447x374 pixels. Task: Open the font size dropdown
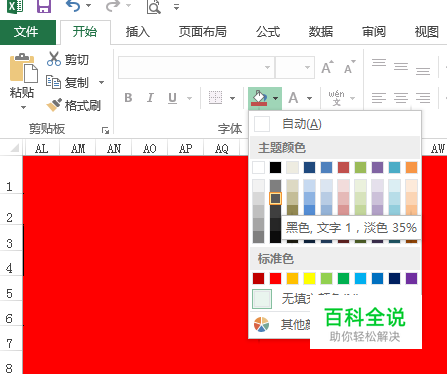(x=307, y=67)
